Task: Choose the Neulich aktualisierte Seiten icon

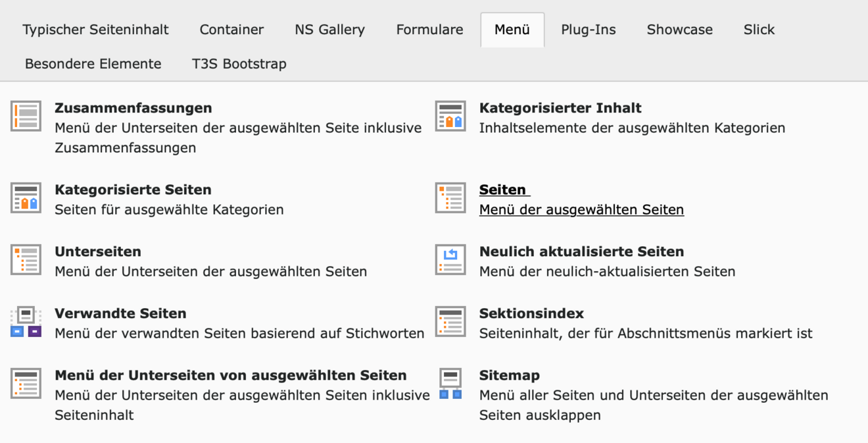Action: (x=450, y=259)
